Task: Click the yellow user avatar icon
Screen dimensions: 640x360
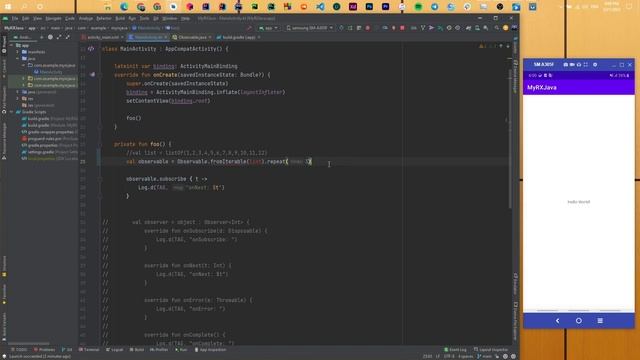Action: click(x=505, y=28)
